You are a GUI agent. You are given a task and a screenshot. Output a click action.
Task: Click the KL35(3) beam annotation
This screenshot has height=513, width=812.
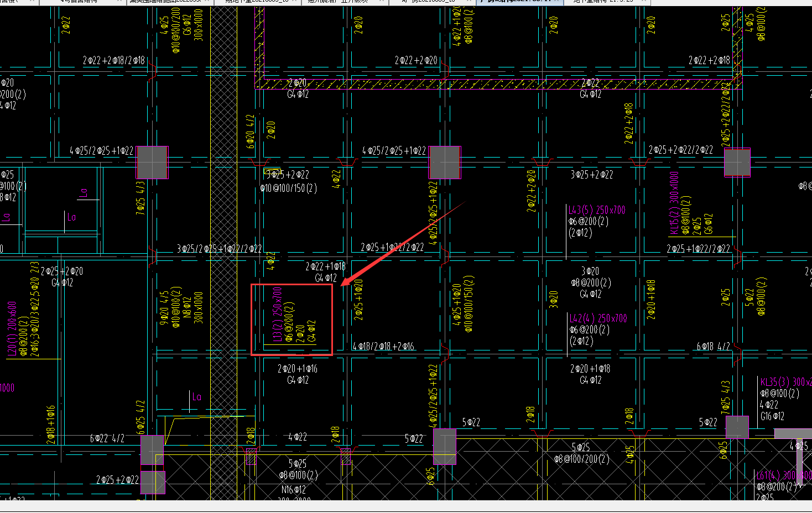[786, 382]
